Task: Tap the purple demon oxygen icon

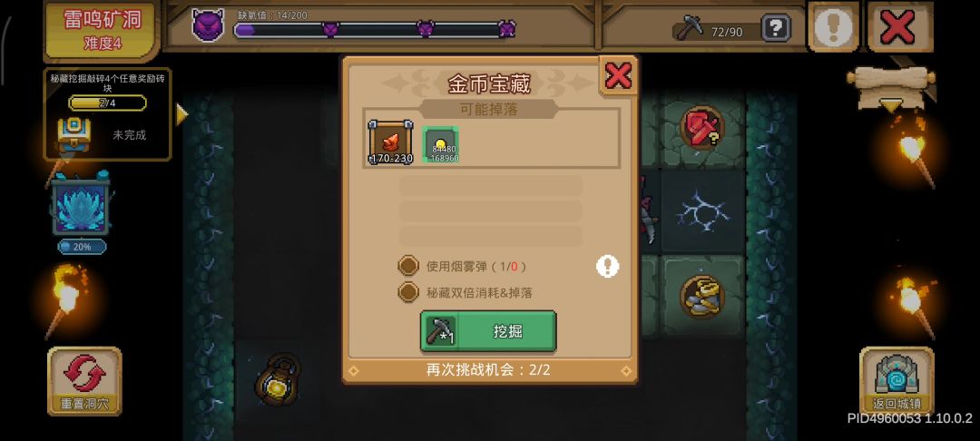Action: click(x=208, y=25)
